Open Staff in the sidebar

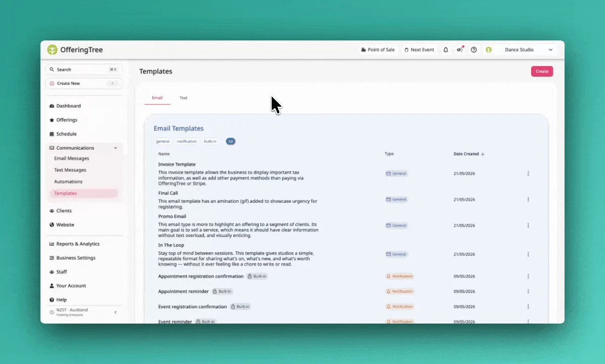click(x=61, y=271)
